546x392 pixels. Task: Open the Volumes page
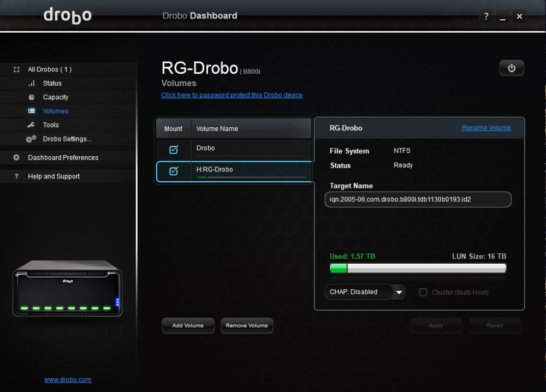click(68, 111)
